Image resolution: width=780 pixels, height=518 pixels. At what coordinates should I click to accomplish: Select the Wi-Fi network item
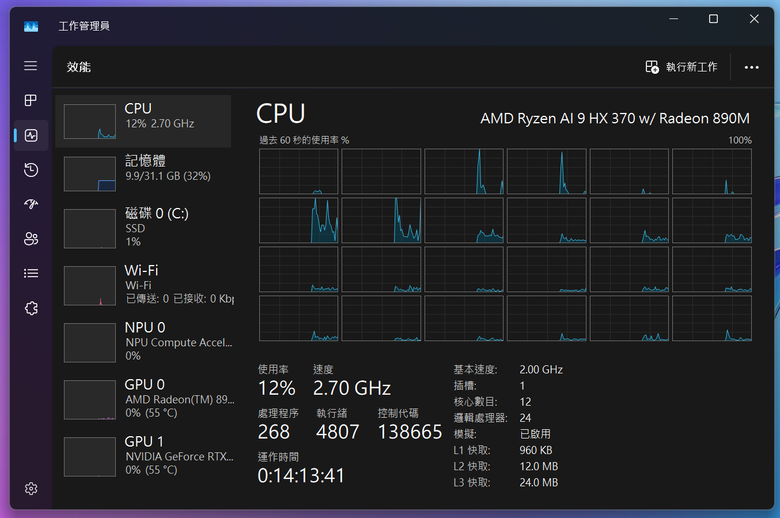pos(143,285)
